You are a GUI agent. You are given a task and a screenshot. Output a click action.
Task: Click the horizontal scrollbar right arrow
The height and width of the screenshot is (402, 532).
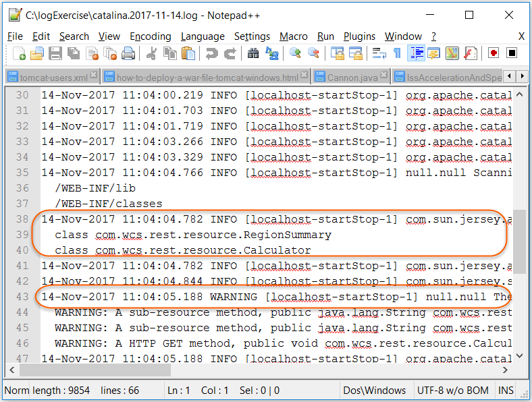[505, 370]
